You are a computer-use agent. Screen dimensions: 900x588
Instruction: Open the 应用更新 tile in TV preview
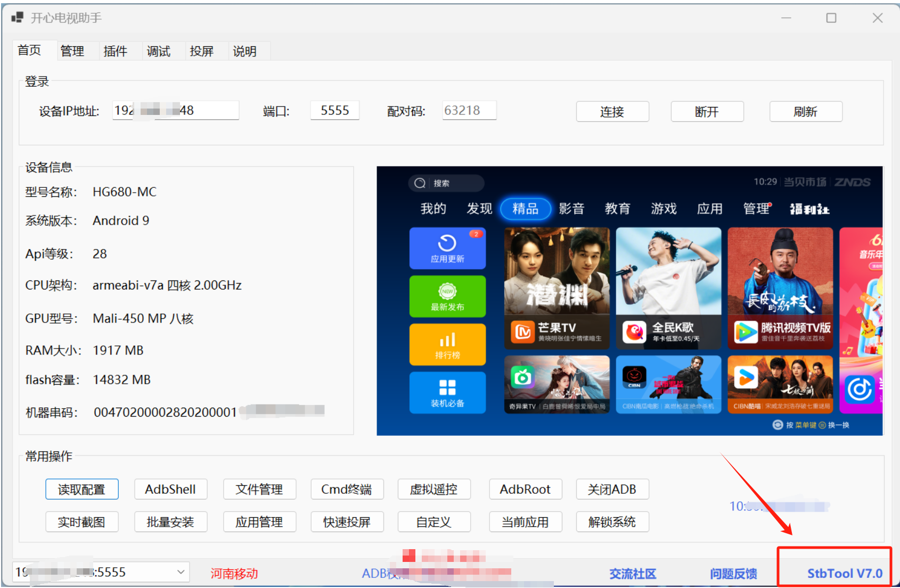point(447,249)
